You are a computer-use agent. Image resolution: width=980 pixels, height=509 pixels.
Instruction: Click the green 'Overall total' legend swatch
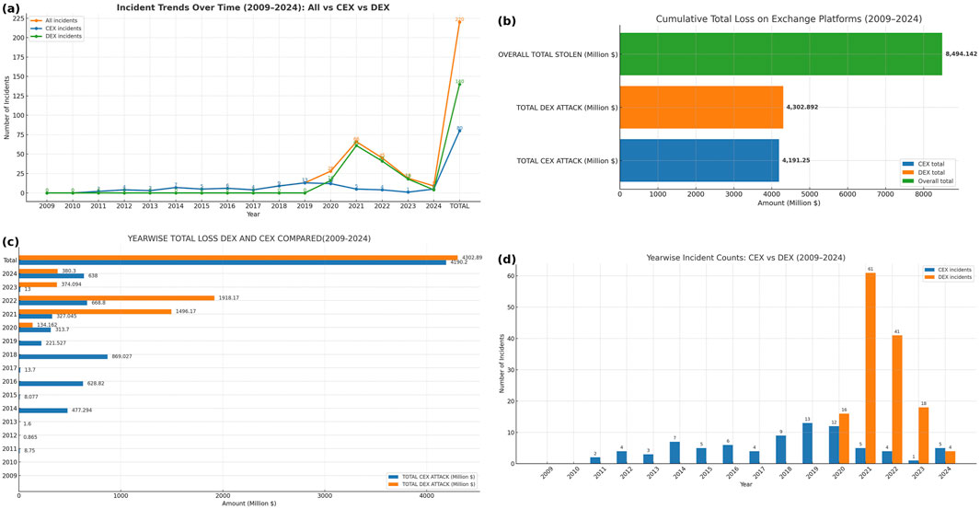click(x=909, y=181)
